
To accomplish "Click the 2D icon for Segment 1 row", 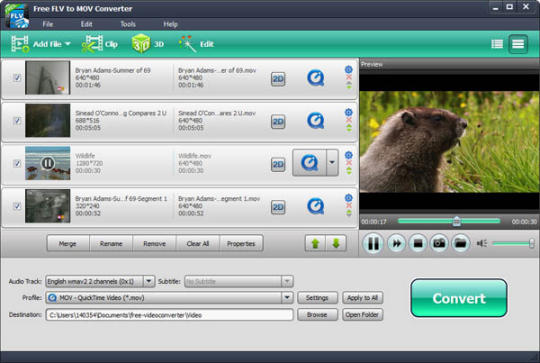I will (x=278, y=207).
